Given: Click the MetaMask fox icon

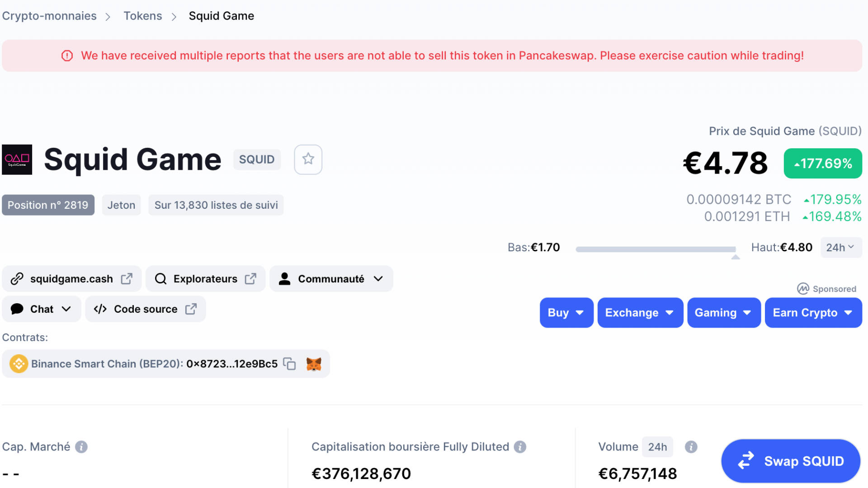Looking at the screenshot, I should click(x=314, y=364).
